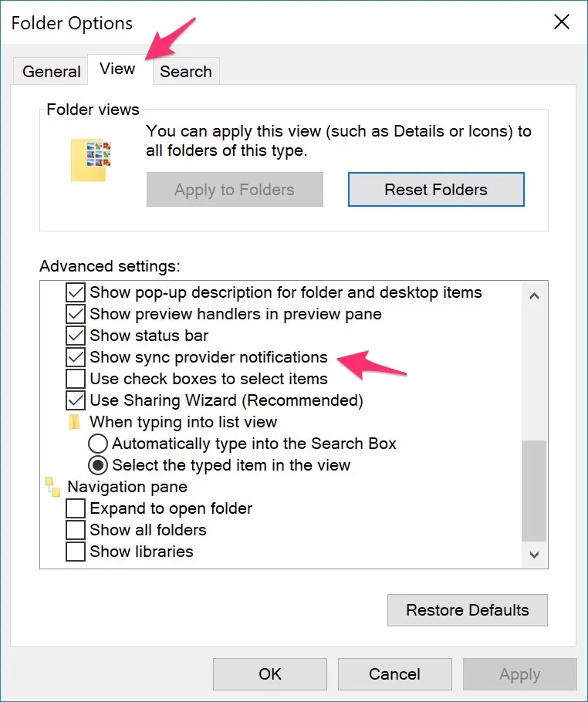Disable Use Sharing Wizard (Recommended)

pos(76,400)
